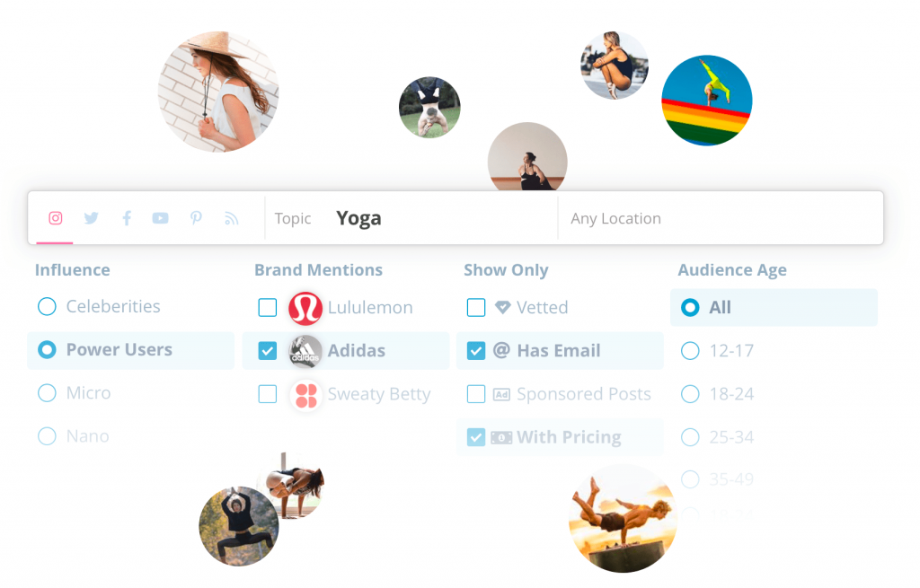
Task: Click the Lululemon brand logo
Action: 305,308
